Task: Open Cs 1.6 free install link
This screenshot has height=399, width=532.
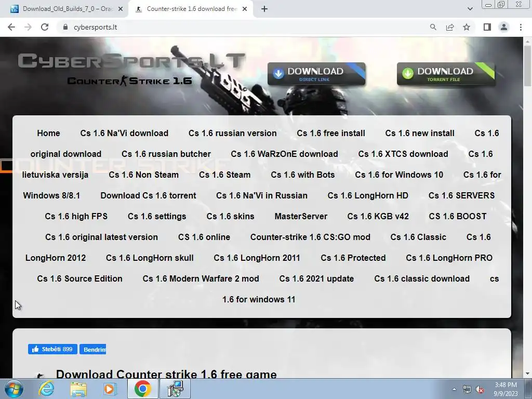Action: click(x=331, y=133)
